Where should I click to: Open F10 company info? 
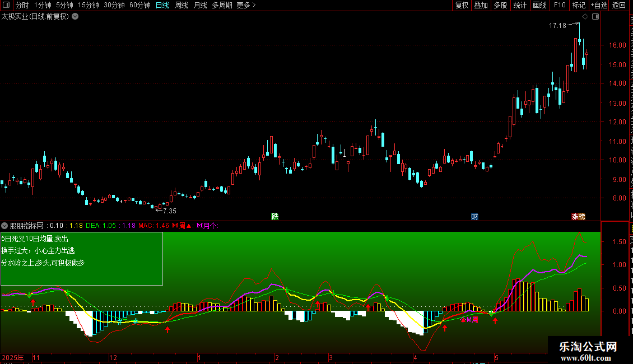[x=560, y=5]
